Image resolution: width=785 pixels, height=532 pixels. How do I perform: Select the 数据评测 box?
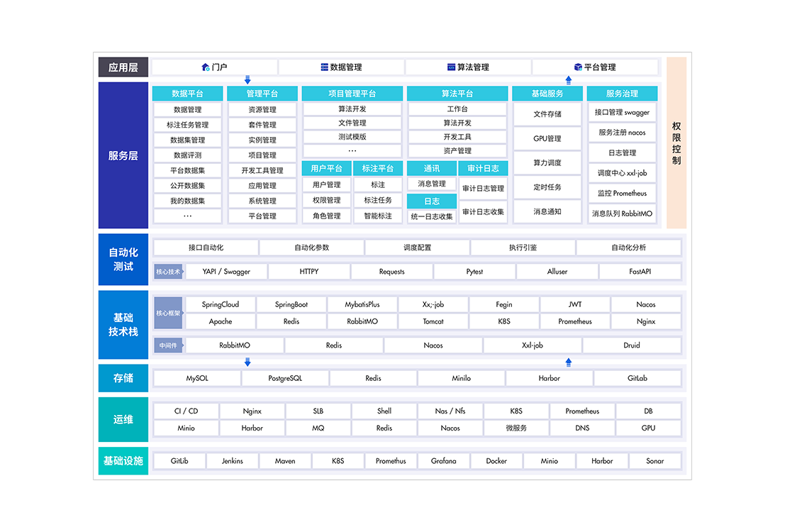pos(188,155)
